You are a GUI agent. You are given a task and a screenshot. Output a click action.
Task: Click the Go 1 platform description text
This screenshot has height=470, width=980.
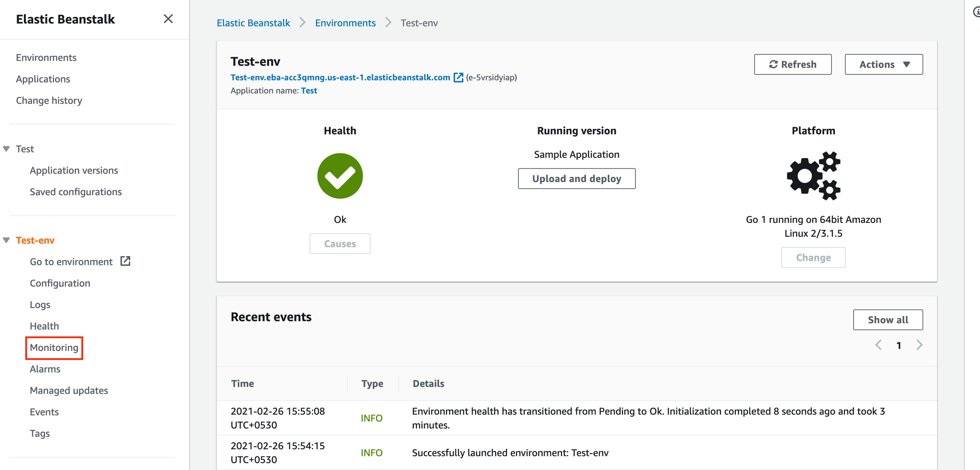814,226
